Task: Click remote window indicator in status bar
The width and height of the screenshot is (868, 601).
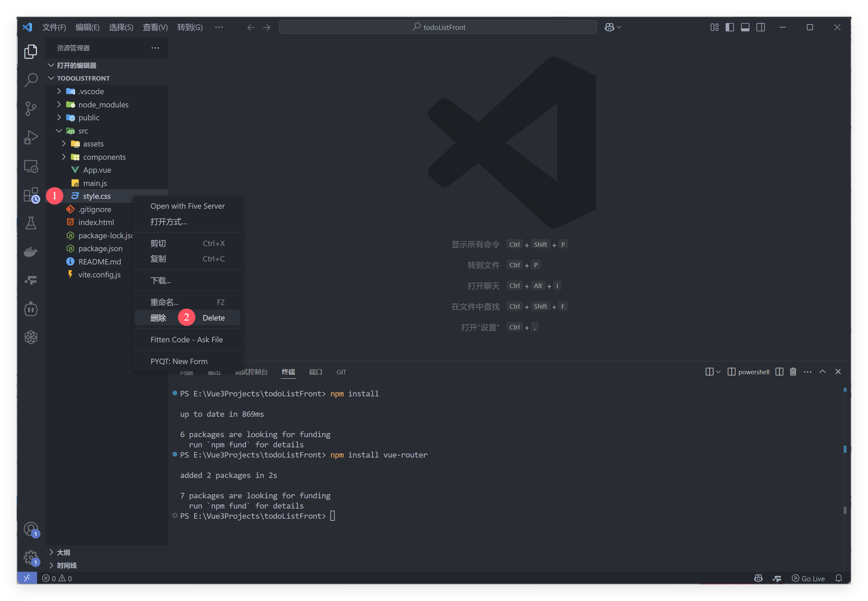Action: pos(27,578)
